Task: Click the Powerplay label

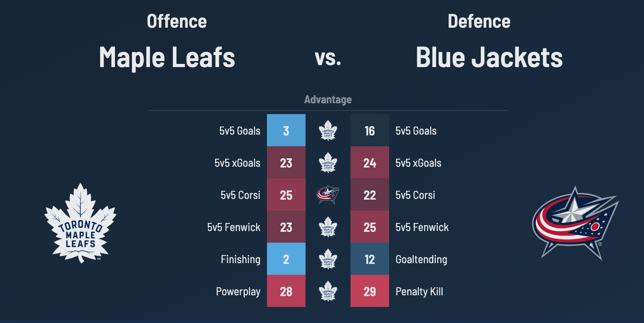Action: (238, 292)
